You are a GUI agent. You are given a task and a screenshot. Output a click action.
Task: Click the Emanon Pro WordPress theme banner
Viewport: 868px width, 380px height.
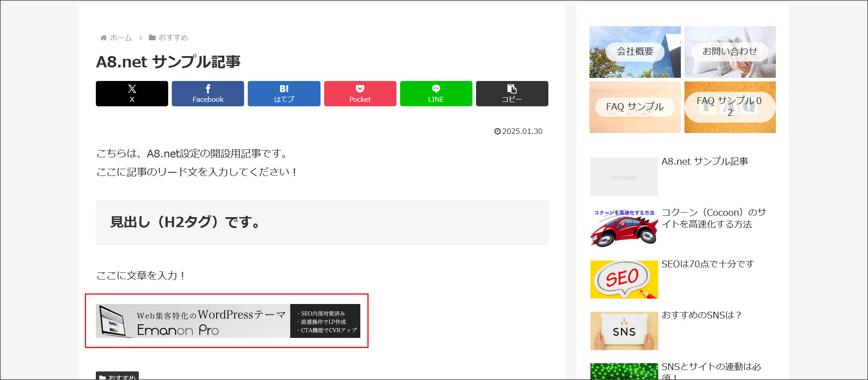pyautogui.click(x=228, y=321)
